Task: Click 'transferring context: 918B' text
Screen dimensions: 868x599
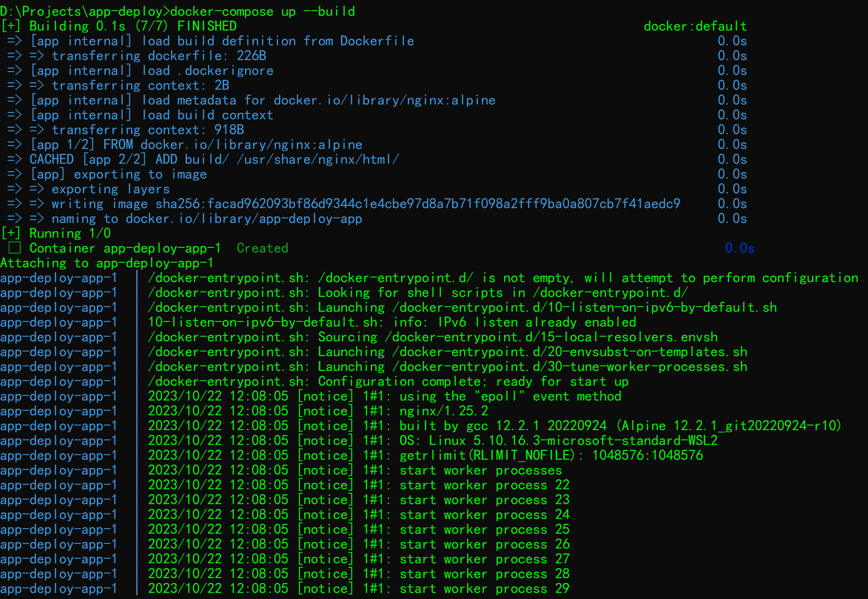Action: point(148,130)
